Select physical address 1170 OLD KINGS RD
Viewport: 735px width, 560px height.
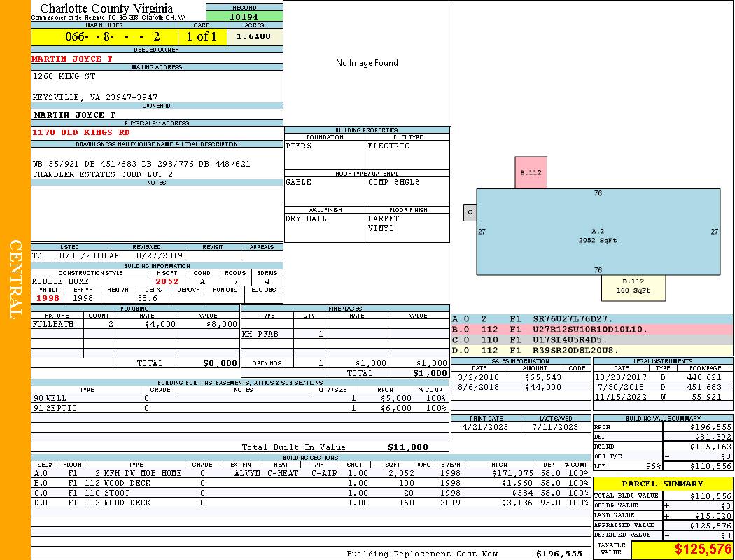point(80,132)
